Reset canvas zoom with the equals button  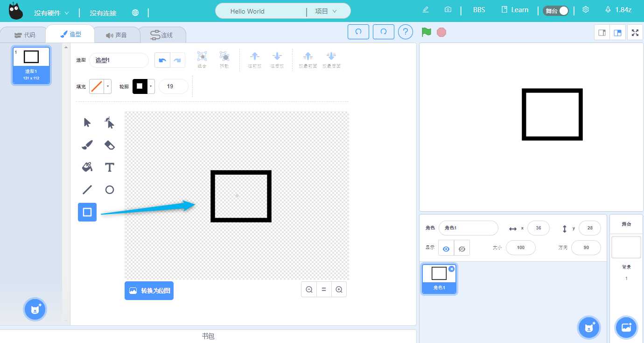click(324, 290)
